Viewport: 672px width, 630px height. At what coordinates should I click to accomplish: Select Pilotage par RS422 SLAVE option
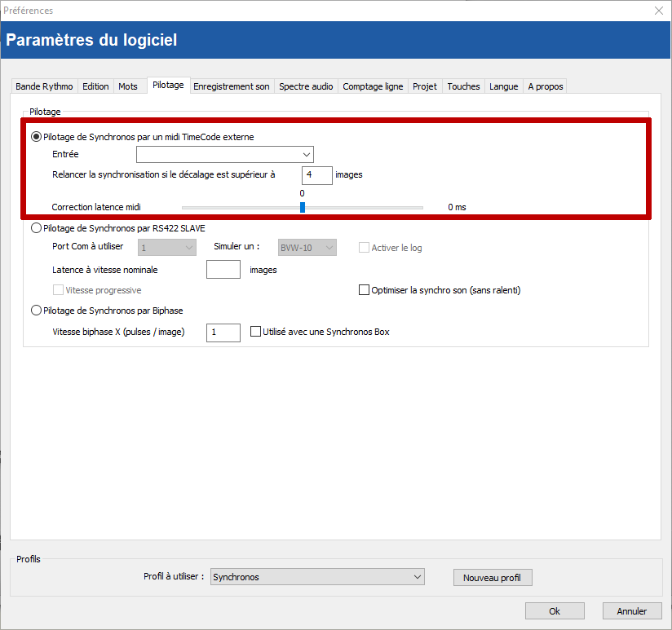tap(36, 228)
